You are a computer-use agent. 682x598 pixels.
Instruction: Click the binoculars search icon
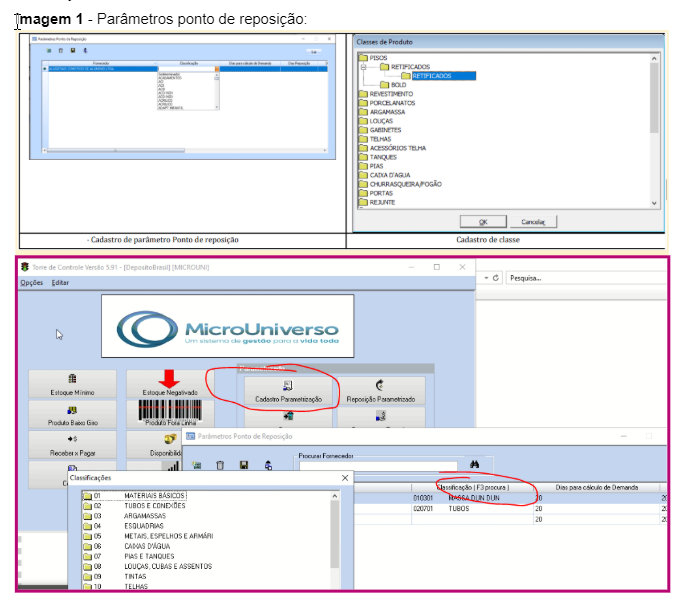(474, 464)
